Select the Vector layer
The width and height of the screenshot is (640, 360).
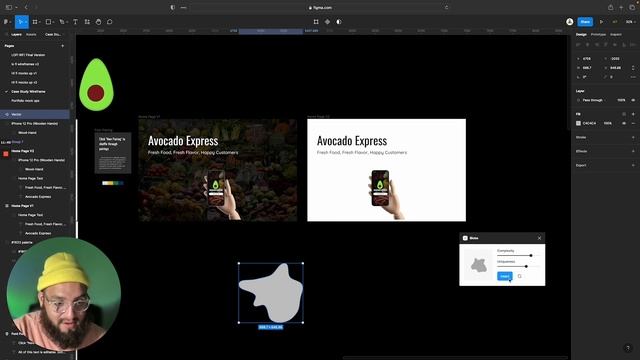[35, 114]
